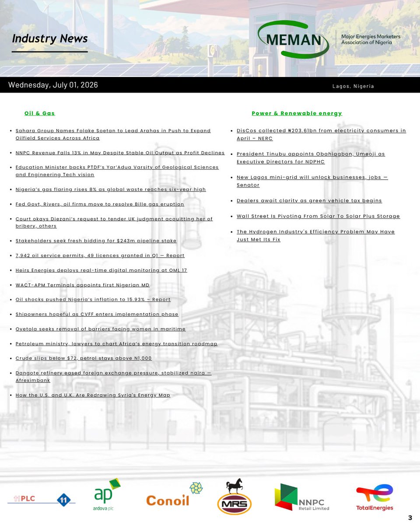Open Crude slips below $72 article
The width and height of the screenshot is (420, 525).
tap(84, 358)
